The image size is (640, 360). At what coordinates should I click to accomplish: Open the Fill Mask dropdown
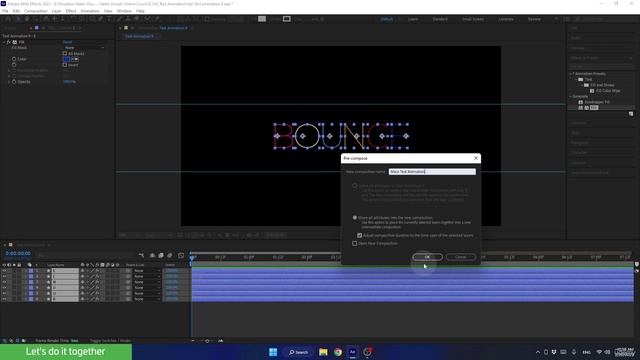pos(84,48)
